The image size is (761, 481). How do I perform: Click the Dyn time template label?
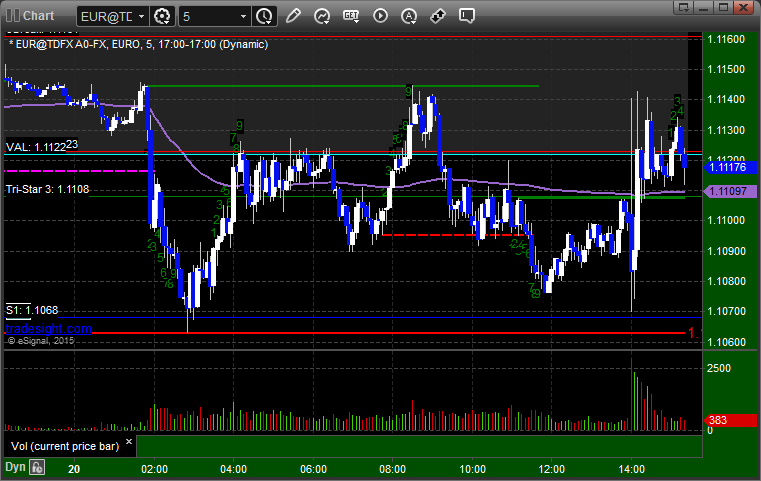click(15, 467)
